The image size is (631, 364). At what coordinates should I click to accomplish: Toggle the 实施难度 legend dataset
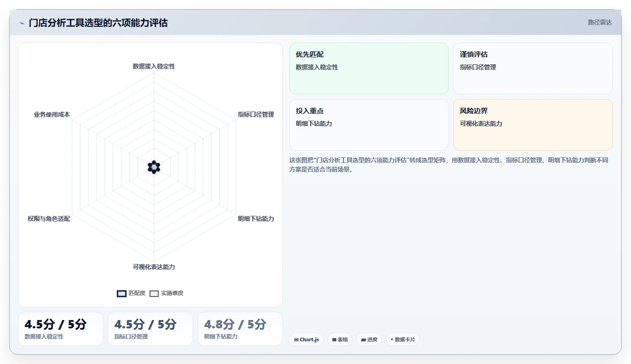point(167,293)
